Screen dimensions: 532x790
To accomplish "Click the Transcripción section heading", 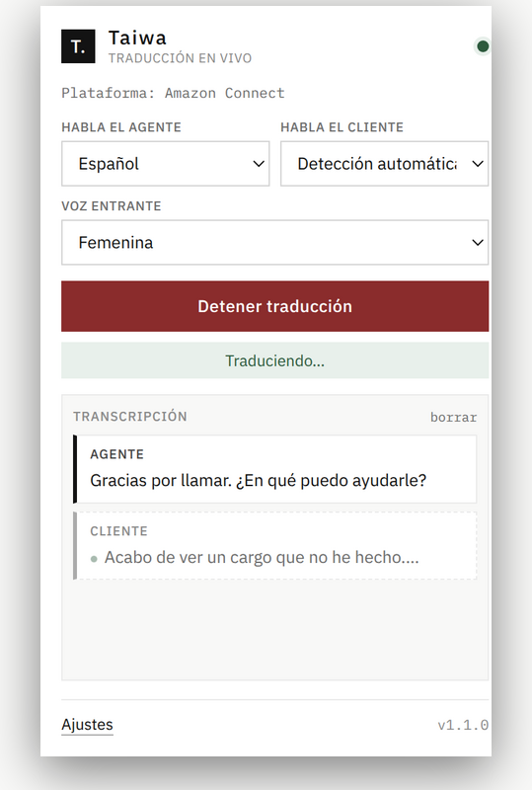I will (x=130, y=416).
